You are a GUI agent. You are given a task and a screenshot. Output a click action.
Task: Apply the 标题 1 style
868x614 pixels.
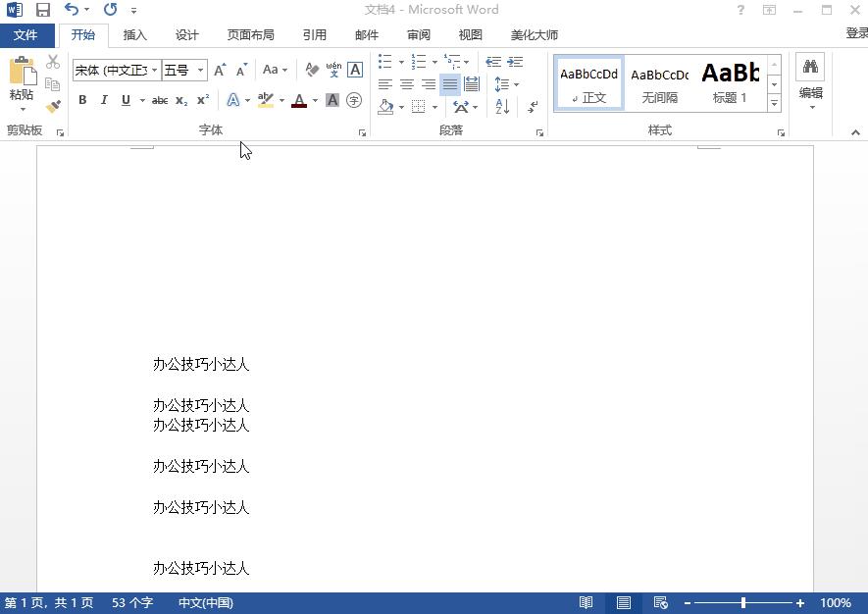tap(730, 82)
